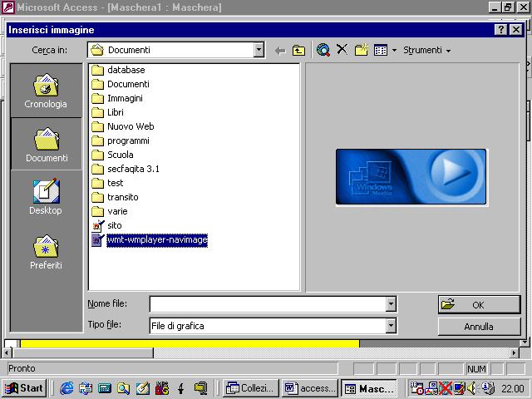Expand the Tipo file dropdown arrow
Screen dimensions: 532x399
[x=391, y=326]
